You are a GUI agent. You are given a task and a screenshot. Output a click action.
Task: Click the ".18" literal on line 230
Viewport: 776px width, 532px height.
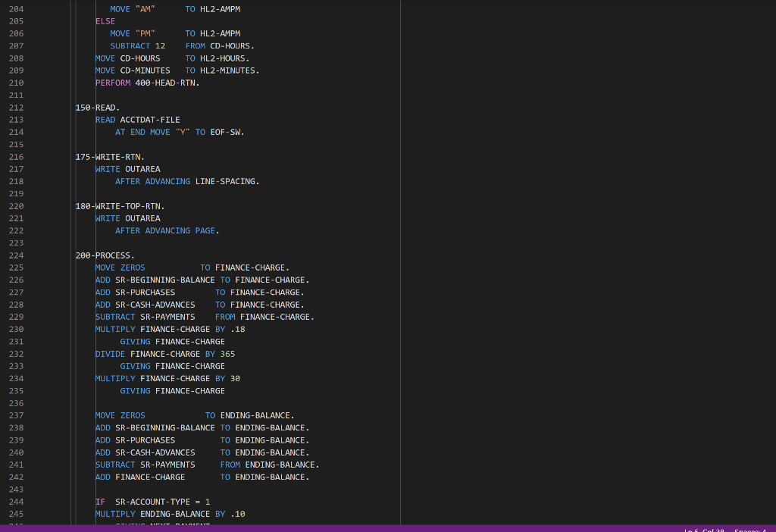236,329
